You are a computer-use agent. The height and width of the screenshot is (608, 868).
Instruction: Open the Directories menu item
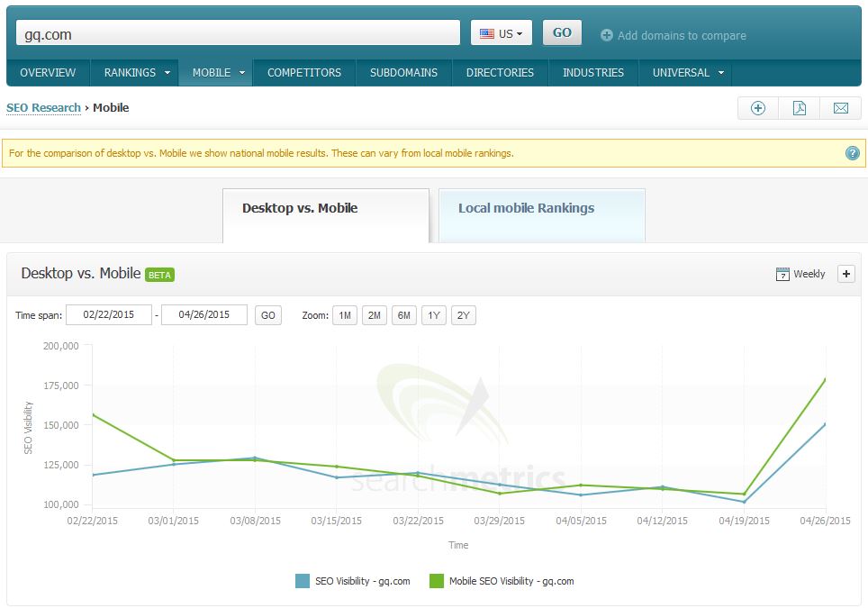[x=500, y=73]
